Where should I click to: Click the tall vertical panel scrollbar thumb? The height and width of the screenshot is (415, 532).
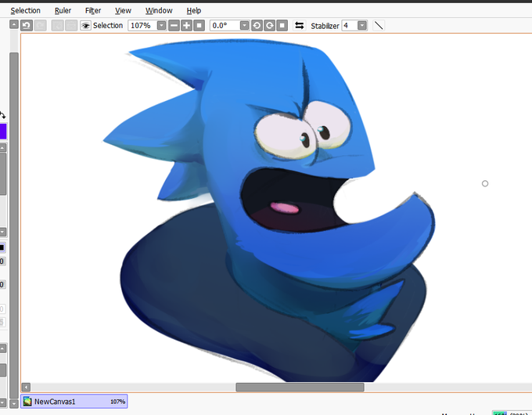tap(14, 226)
